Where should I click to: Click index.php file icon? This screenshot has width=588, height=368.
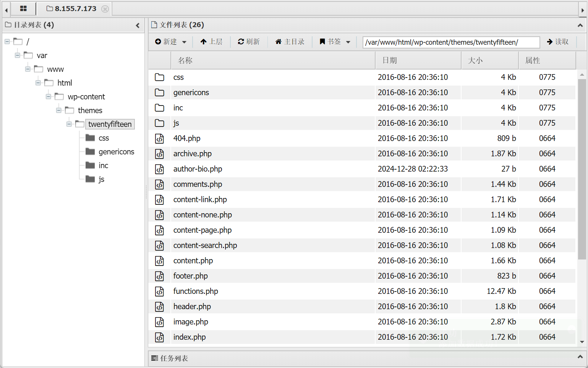tap(159, 337)
